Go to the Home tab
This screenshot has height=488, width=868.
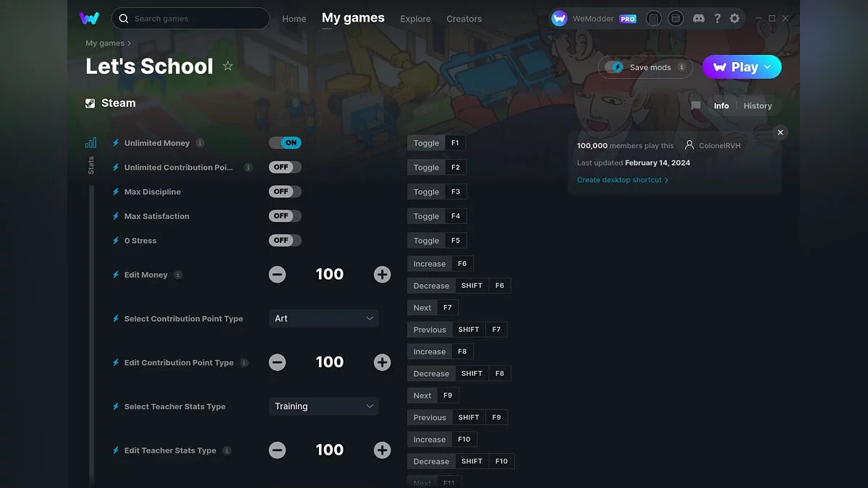[294, 19]
